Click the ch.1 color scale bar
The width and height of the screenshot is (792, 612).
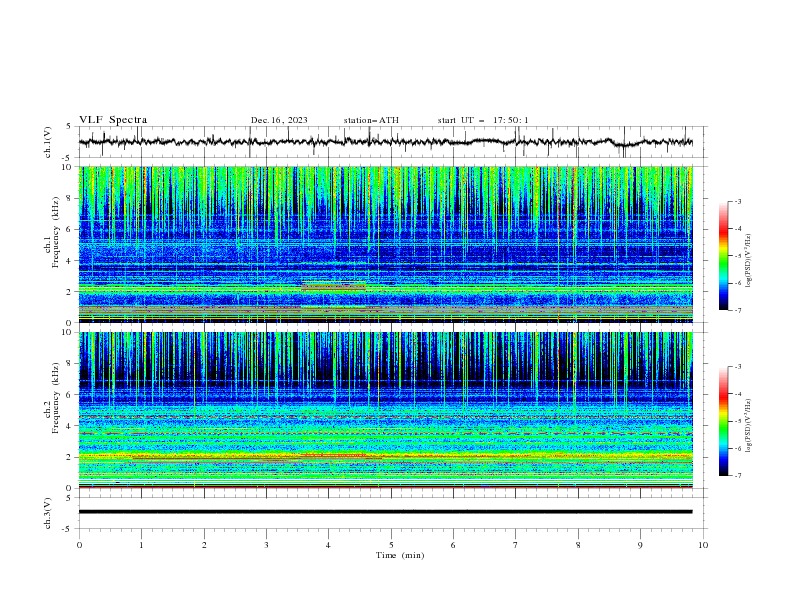click(724, 256)
